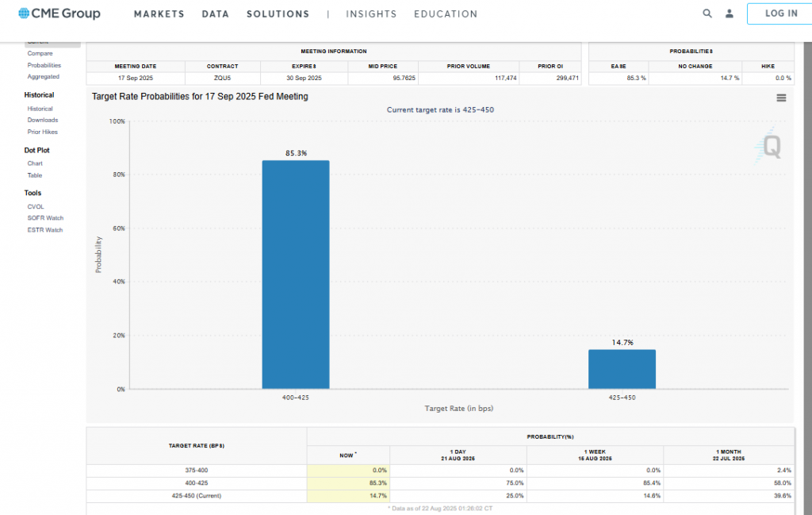Open the chart hamburger menu icon
Image resolution: width=812 pixels, height=515 pixels.
point(781,98)
